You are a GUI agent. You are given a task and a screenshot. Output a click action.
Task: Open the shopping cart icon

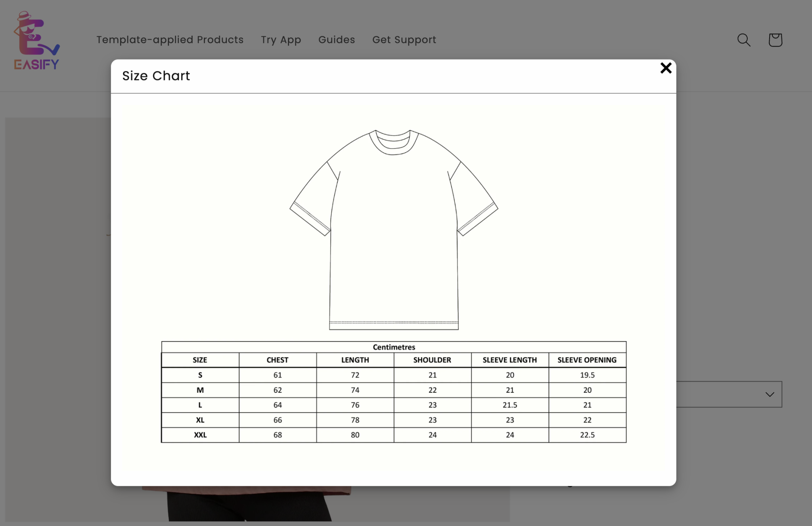click(x=775, y=40)
